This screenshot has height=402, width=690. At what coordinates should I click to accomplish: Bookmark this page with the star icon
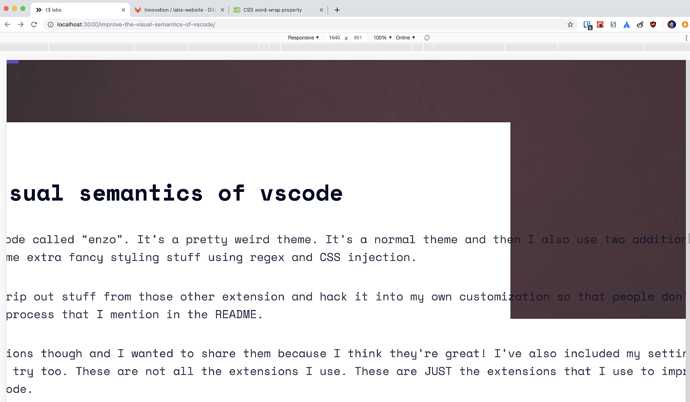tap(570, 24)
